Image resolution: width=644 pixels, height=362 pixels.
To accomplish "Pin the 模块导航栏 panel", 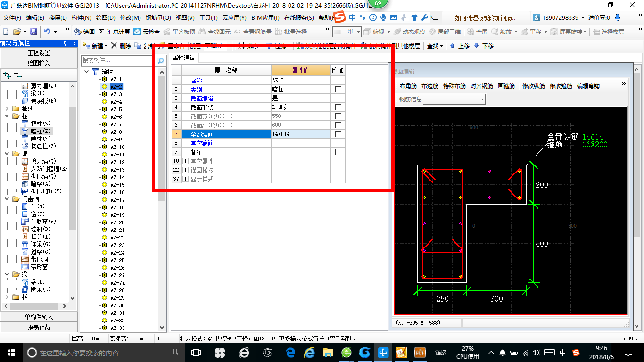I will pos(65,43).
